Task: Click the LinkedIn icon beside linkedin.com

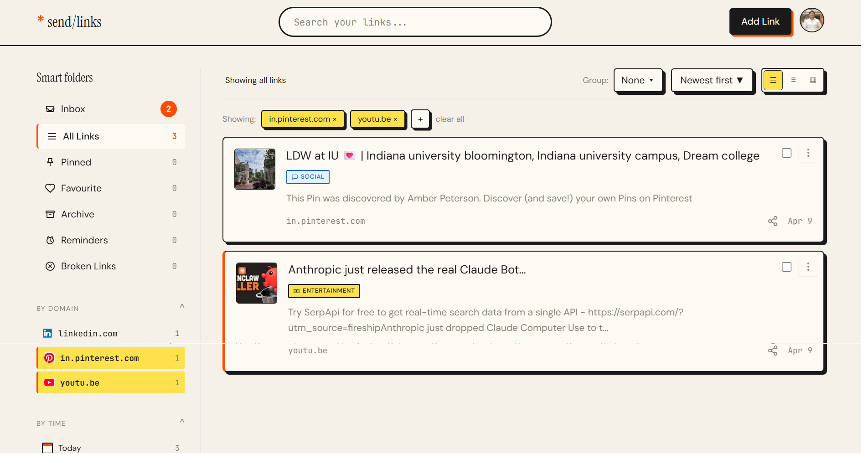Action: pyautogui.click(x=47, y=333)
